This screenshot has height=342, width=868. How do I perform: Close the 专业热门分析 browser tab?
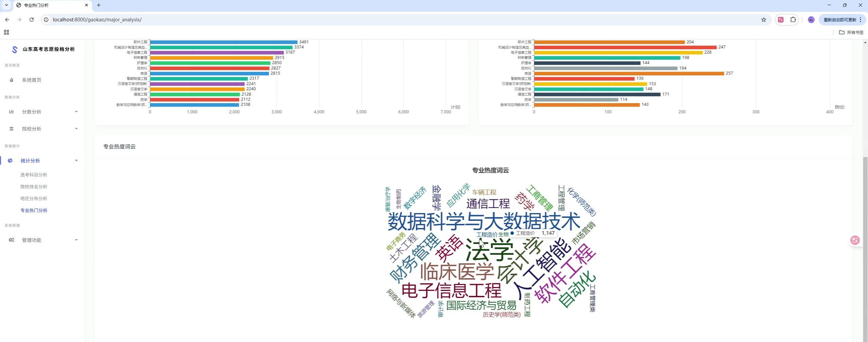86,5
